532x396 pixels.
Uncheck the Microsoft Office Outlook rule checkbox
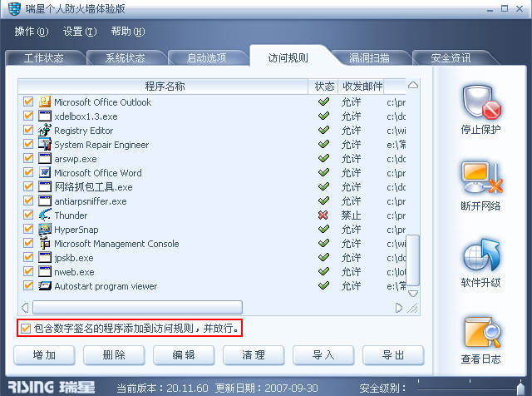point(28,101)
